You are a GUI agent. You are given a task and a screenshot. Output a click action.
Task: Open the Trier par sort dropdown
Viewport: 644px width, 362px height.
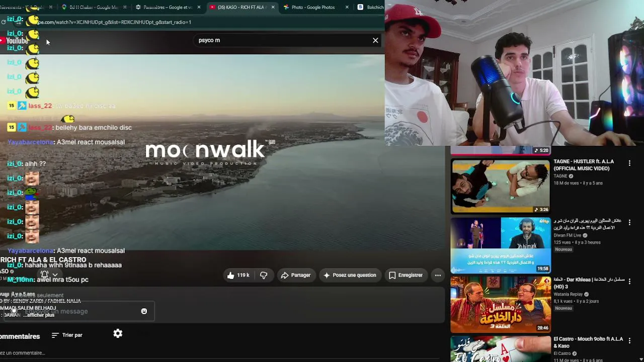pyautogui.click(x=67, y=335)
